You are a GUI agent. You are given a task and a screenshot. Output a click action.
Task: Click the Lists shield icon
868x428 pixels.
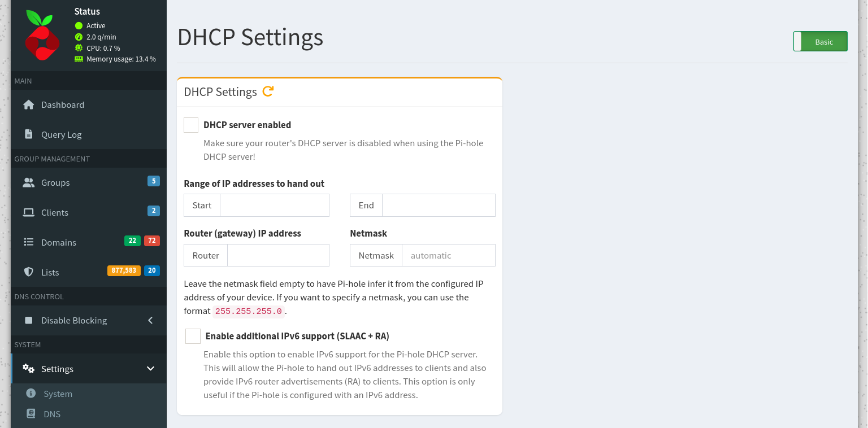(28, 272)
